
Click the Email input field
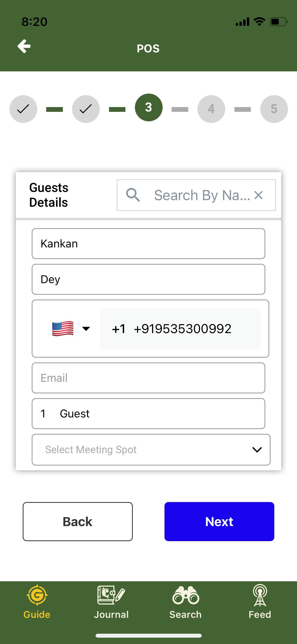point(148,378)
